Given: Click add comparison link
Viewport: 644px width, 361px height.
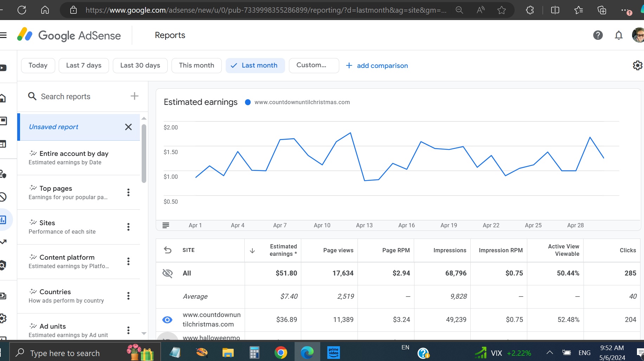Looking at the screenshot, I should click(x=377, y=66).
